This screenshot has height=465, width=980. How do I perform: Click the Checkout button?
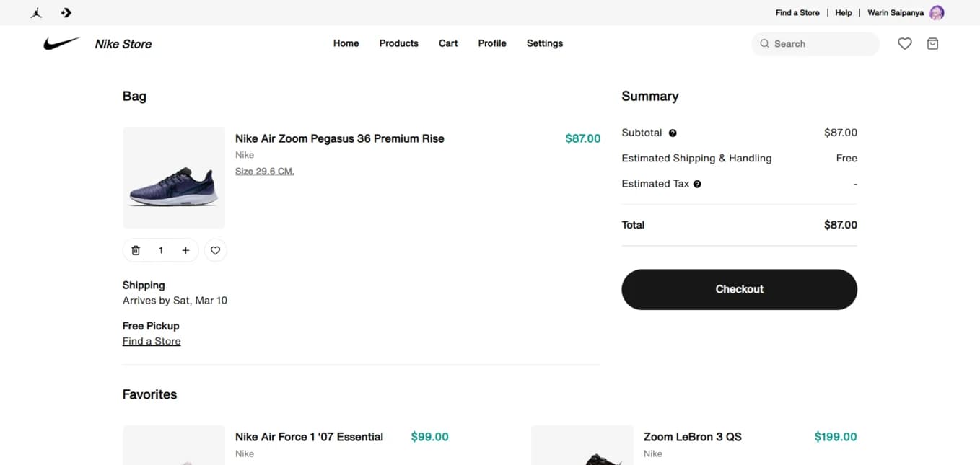(x=739, y=290)
